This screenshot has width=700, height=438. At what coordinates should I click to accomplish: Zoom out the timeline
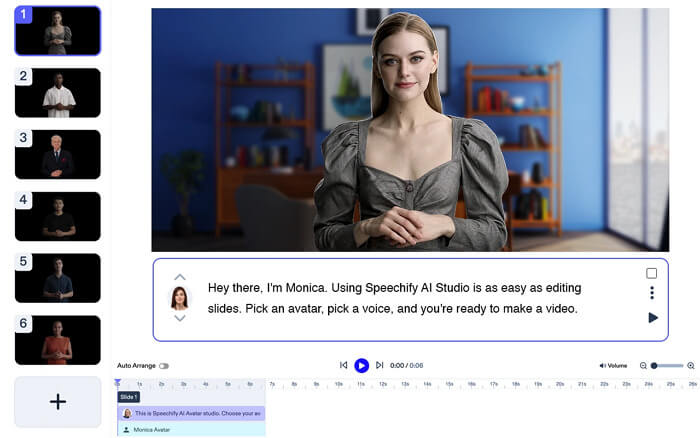point(643,366)
